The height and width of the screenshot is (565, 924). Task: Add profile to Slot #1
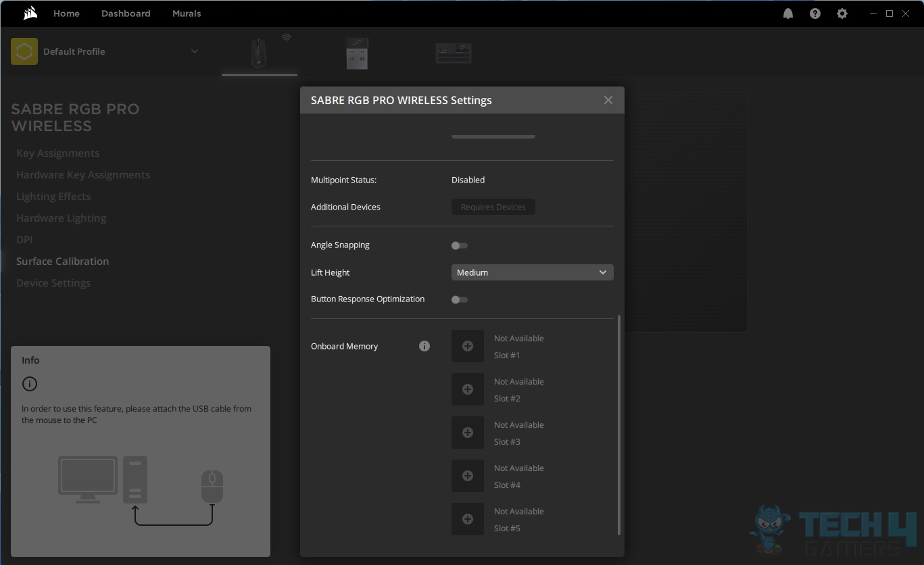coord(468,346)
